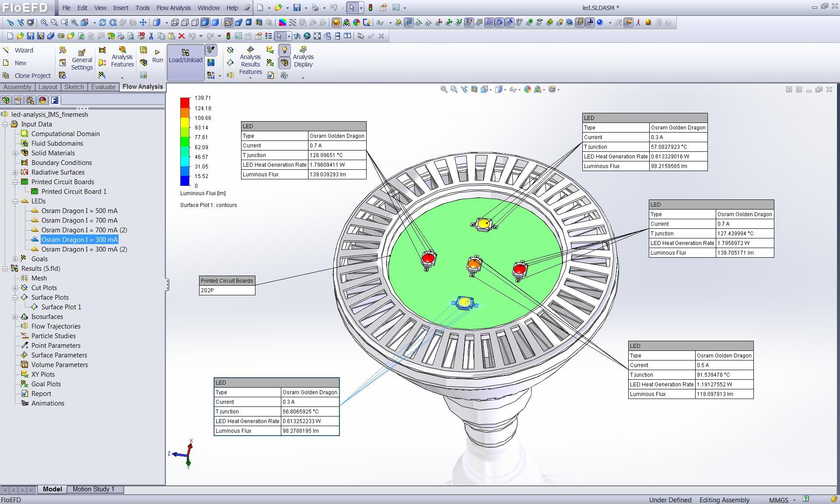Switch to the Evaluate tab
This screenshot has height=504, width=840.
click(103, 87)
